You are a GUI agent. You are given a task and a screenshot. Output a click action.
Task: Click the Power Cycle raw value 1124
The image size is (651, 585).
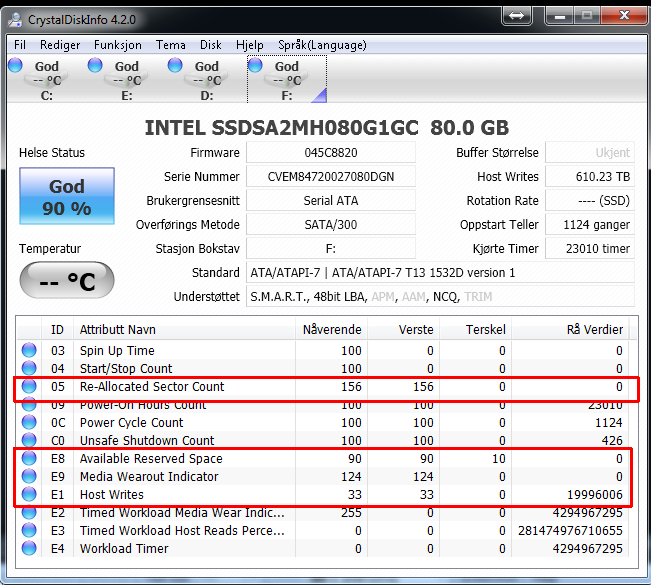[x=609, y=423]
